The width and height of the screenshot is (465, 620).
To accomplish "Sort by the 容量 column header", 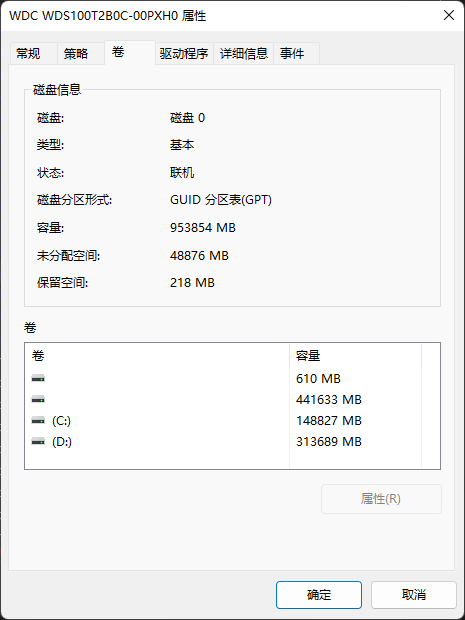I will [x=355, y=356].
